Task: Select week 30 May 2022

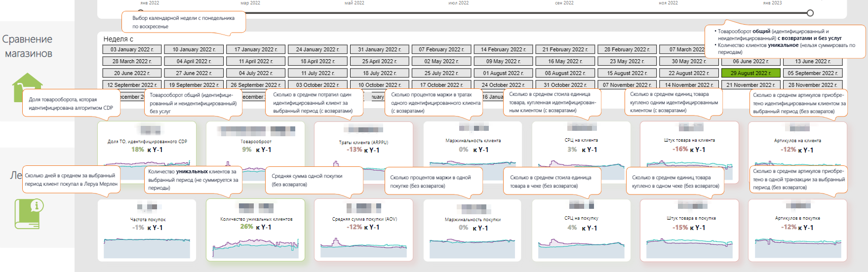Action: tap(689, 61)
